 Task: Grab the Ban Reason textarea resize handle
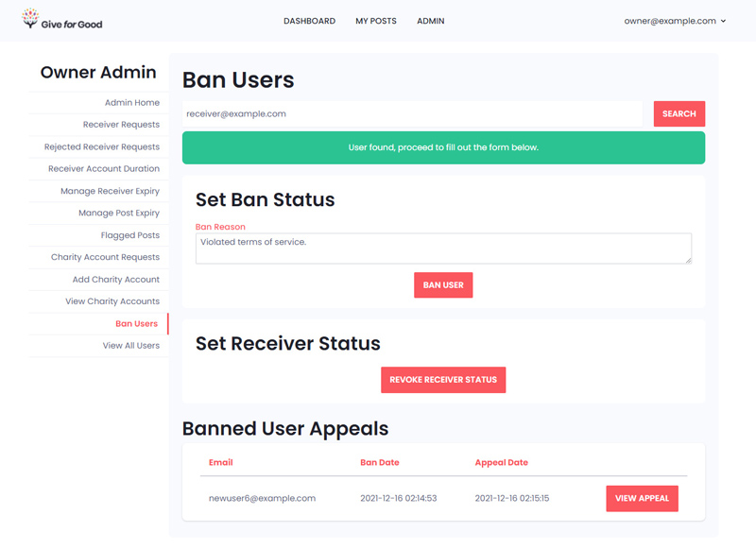[688, 260]
